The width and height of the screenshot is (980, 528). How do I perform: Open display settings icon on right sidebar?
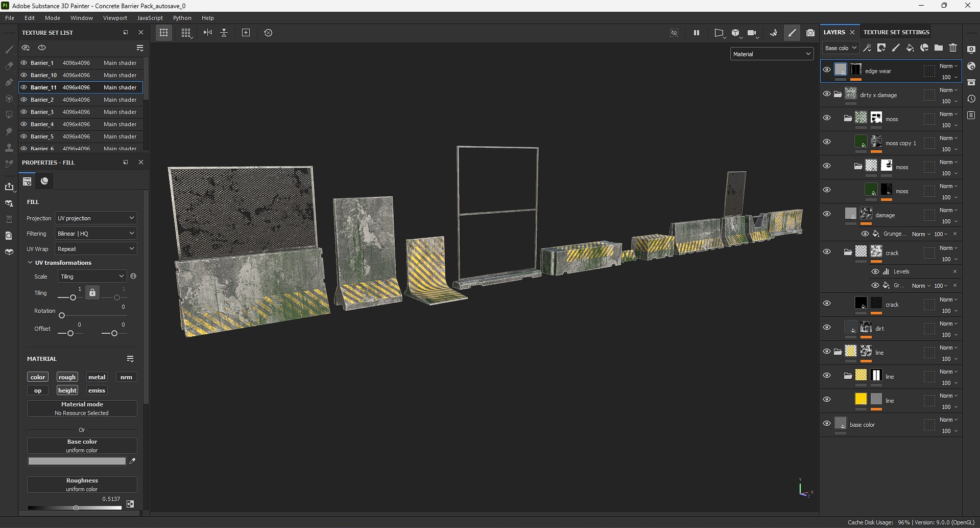(x=971, y=50)
